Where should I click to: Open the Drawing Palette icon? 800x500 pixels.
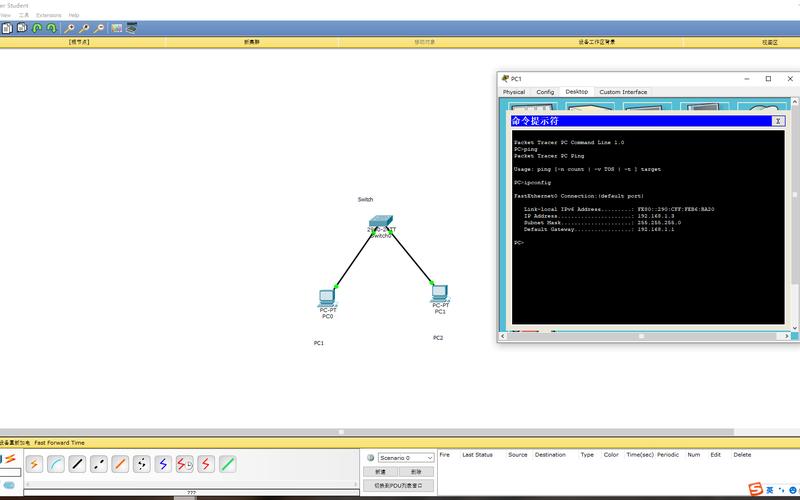click(117, 28)
